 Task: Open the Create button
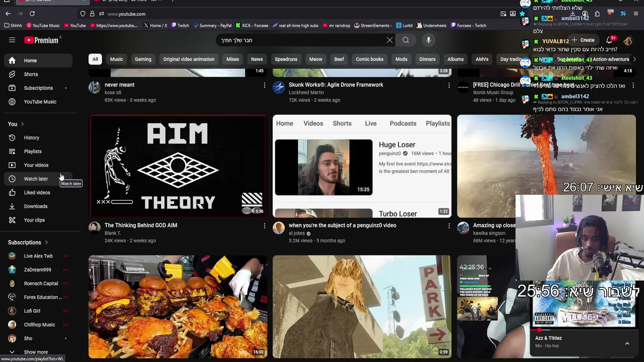click(583, 40)
